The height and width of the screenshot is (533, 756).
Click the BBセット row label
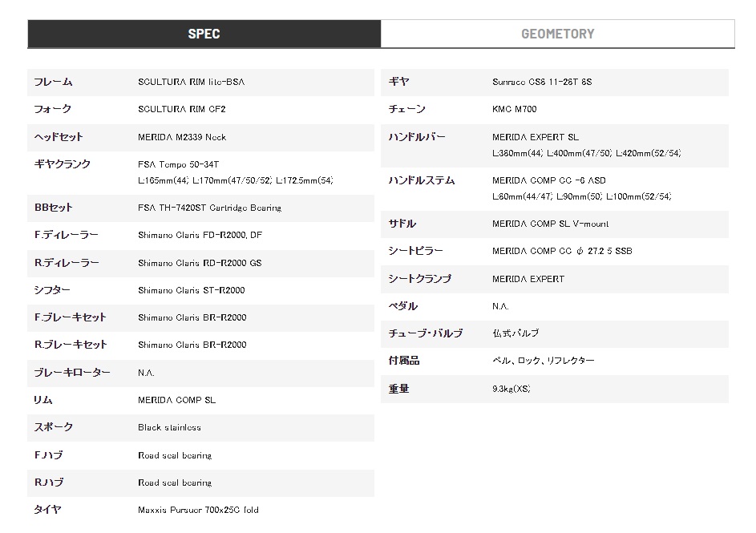pyautogui.click(x=53, y=208)
